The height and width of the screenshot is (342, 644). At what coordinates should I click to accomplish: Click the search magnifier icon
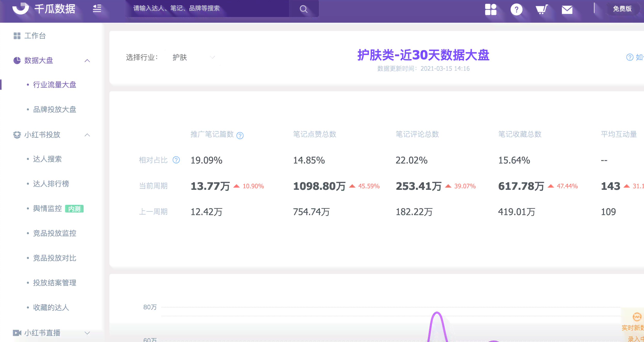tap(303, 9)
